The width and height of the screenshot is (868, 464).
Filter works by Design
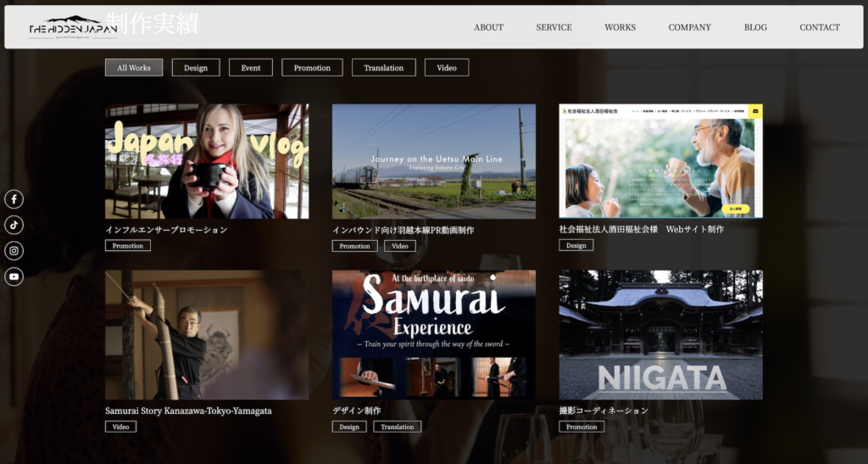click(x=196, y=68)
